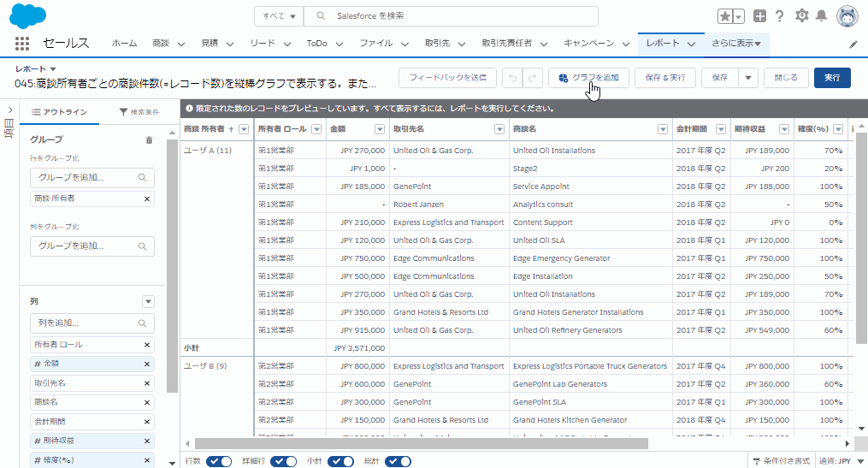Open the help question mark icon
868x468 pixels.
click(779, 16)
